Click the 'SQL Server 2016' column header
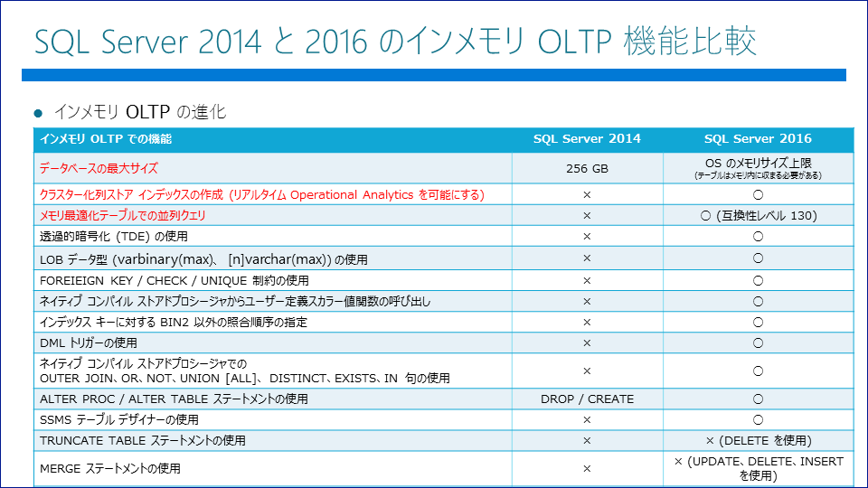The height and width of the screenshot is (488, 868). [758, 139]
